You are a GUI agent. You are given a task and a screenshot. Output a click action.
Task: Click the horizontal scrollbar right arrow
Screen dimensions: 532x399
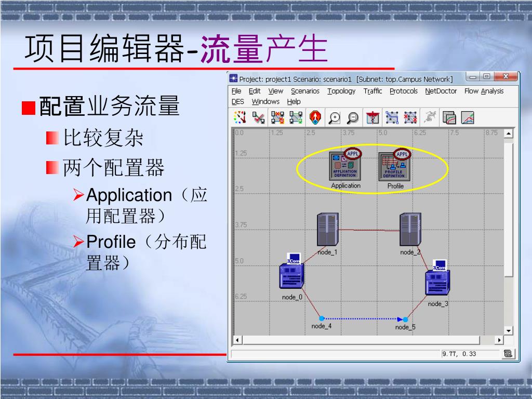[499, 340]
